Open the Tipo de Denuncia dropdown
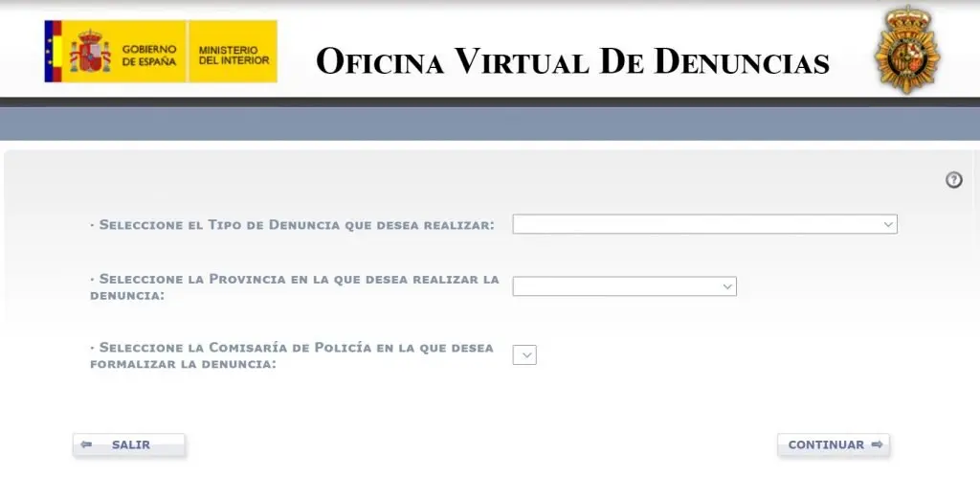Image resolution: width=980 pixels, height=477 pixels. [704, 224]
